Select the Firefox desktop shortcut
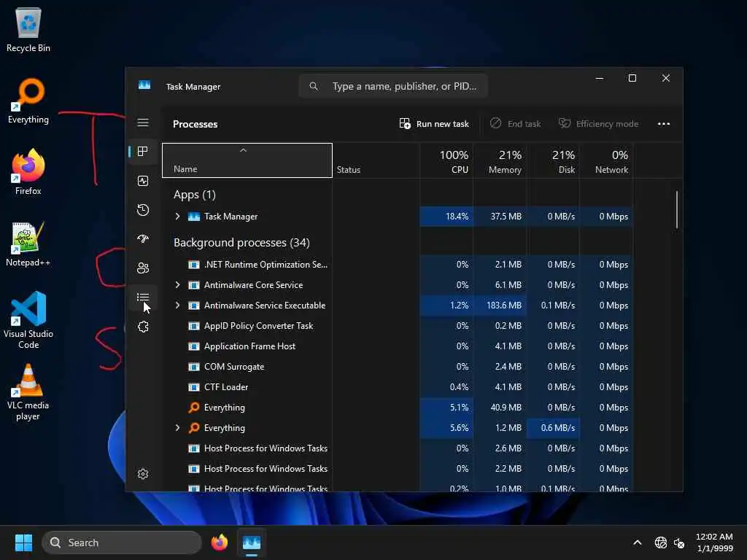 pyautogui.click(x=28, y=172)
